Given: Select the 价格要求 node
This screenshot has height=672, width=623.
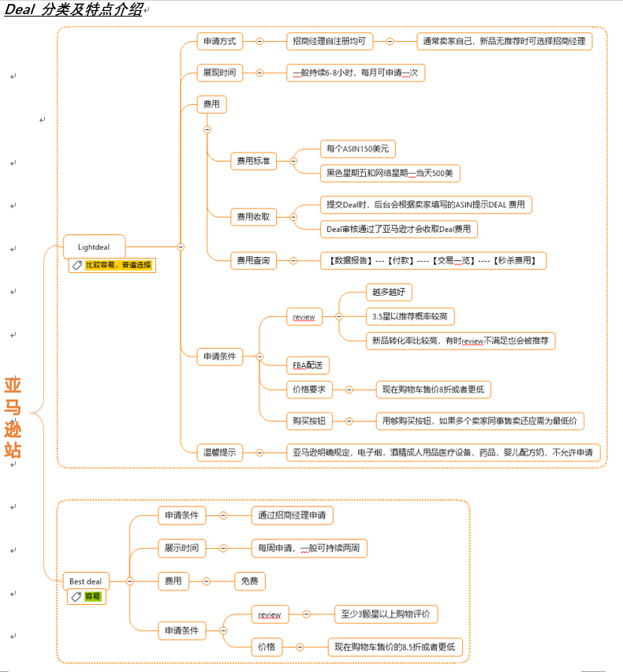Looking at the screenshot, I should coord(309,390).
